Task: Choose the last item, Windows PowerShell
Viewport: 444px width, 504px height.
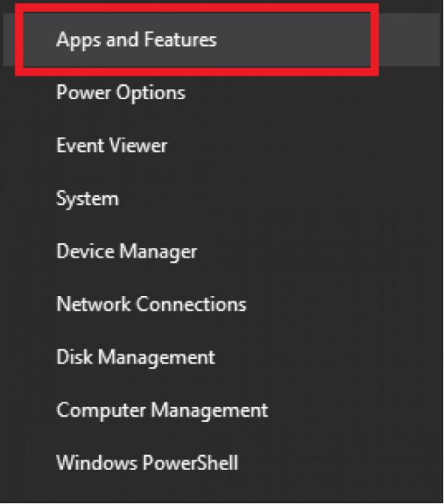Action: 147,463
